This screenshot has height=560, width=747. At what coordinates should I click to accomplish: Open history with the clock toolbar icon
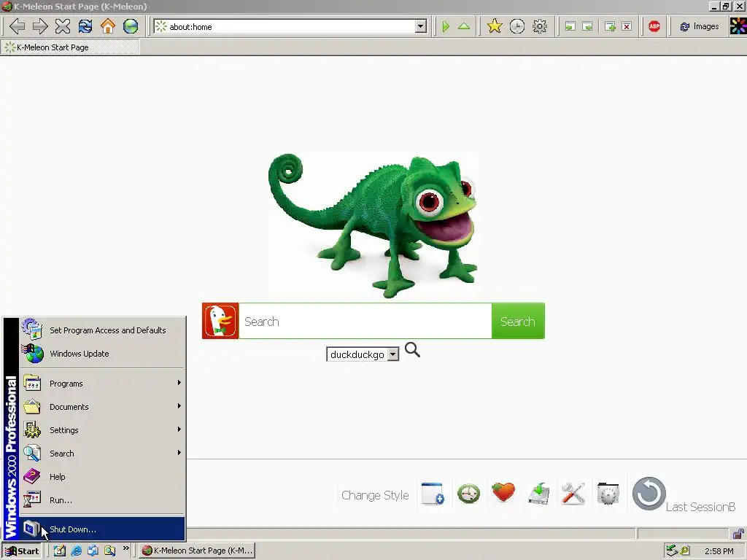pos(517,26)
